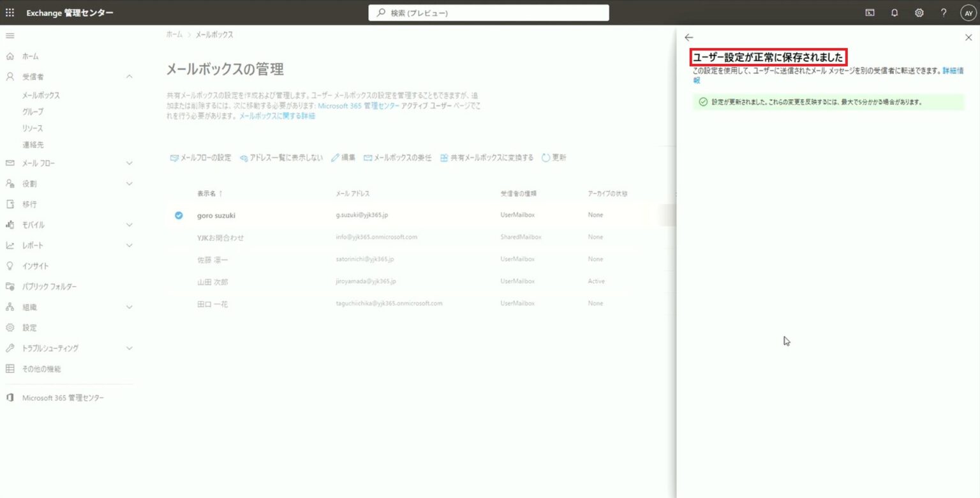
Task: Open the settings gear in the top bar
Action: tap(919, 12)
